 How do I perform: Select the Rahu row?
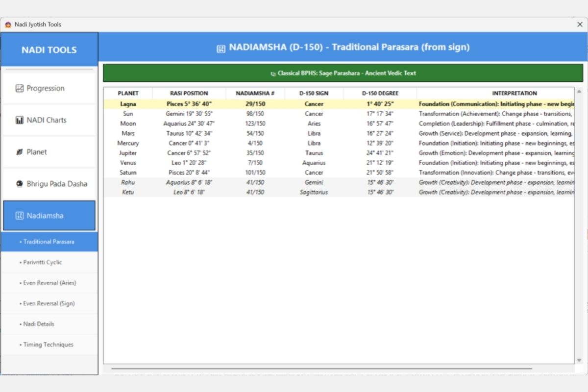pyautogui.click(x=339, y=182)
